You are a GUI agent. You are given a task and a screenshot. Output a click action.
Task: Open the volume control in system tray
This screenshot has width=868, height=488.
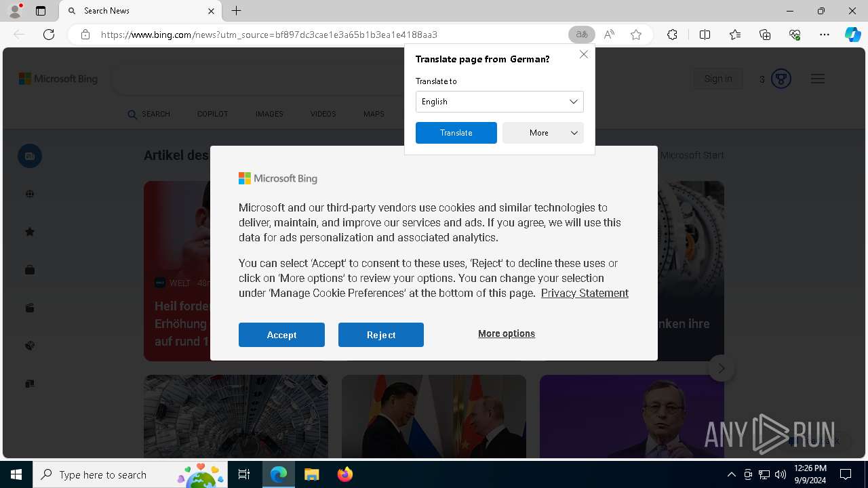(x=781, y=474)
